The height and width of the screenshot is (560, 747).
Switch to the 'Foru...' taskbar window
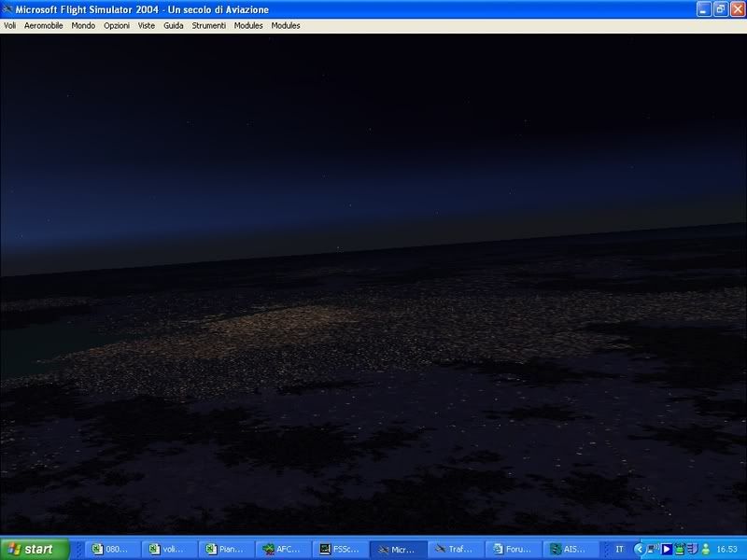point(513,549)
